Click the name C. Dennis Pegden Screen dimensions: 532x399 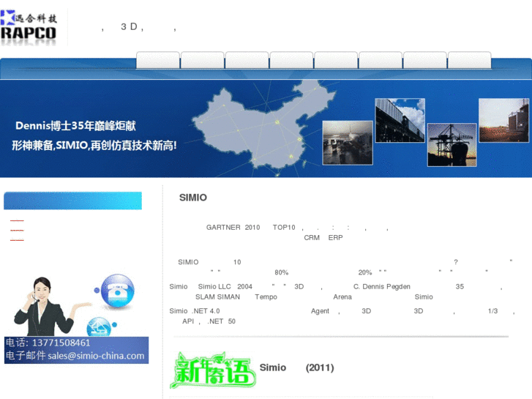[x=382, y=286]
